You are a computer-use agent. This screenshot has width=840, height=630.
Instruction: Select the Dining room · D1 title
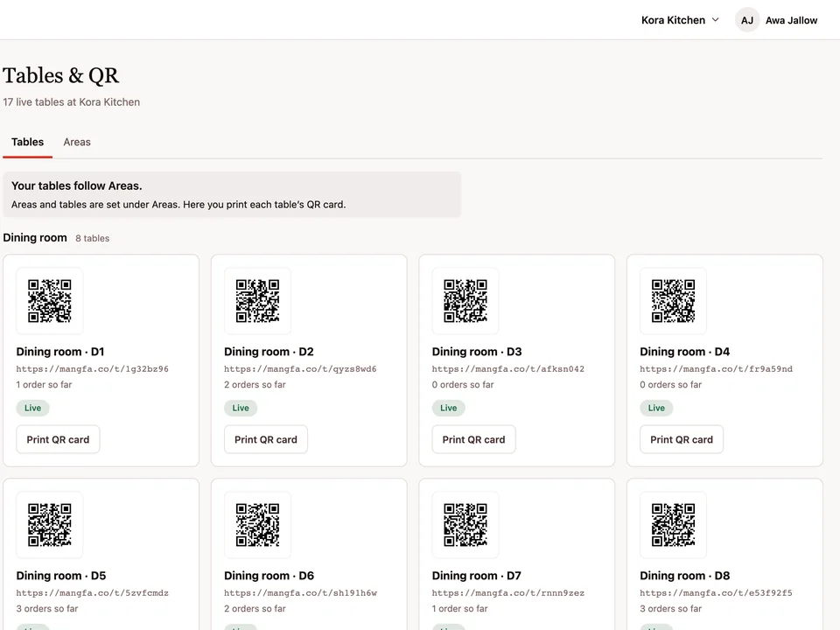(60, 352)
